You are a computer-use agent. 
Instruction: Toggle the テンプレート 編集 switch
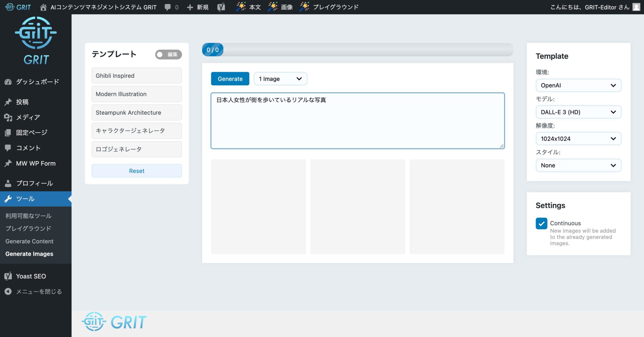click(168, 54)
